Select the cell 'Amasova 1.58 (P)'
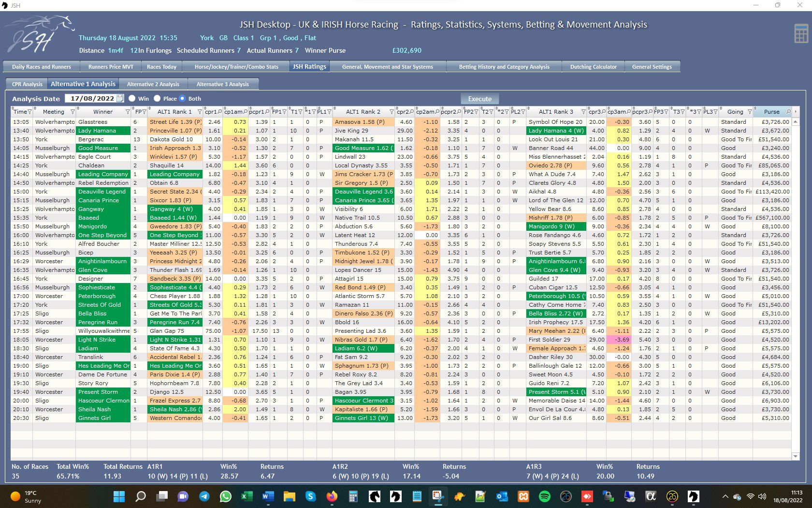 coord(363,122)
